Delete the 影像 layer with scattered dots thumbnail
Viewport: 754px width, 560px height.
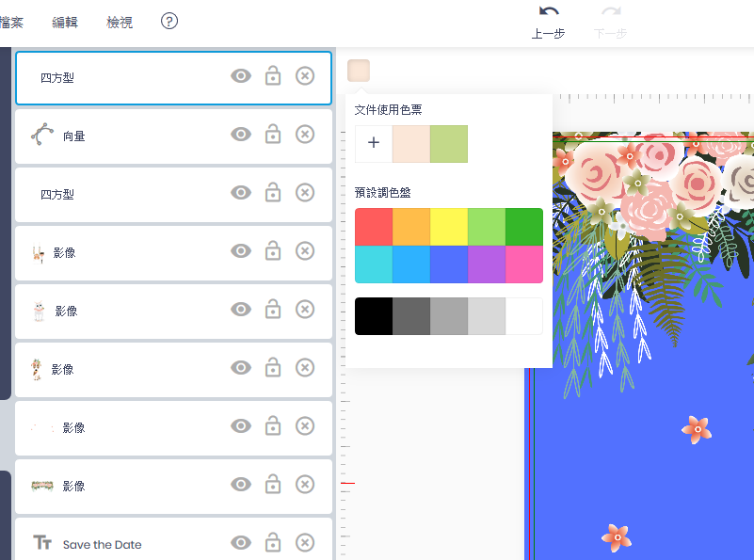click(305, 426)
